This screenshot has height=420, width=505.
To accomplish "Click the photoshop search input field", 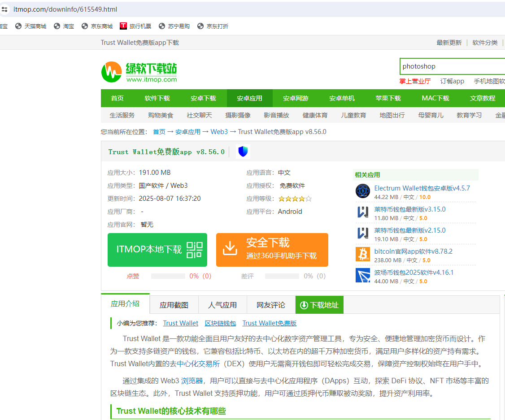I will pos(452,66).
